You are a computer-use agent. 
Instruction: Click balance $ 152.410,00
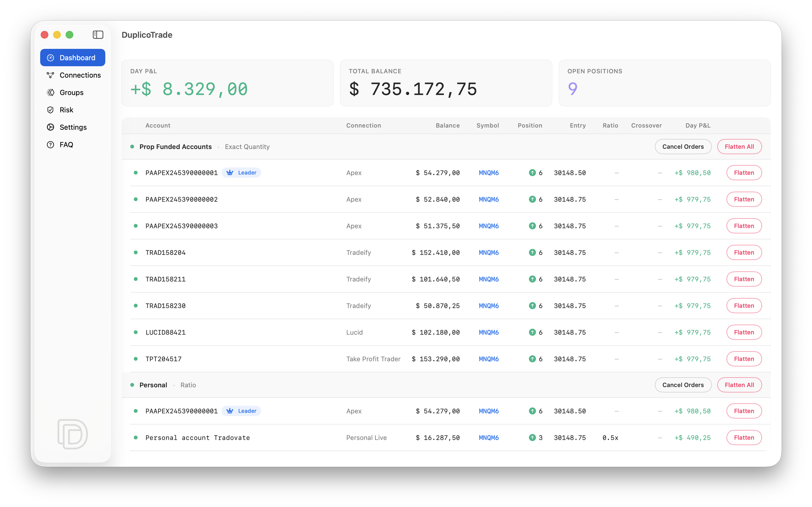click(x=436, y=252)
